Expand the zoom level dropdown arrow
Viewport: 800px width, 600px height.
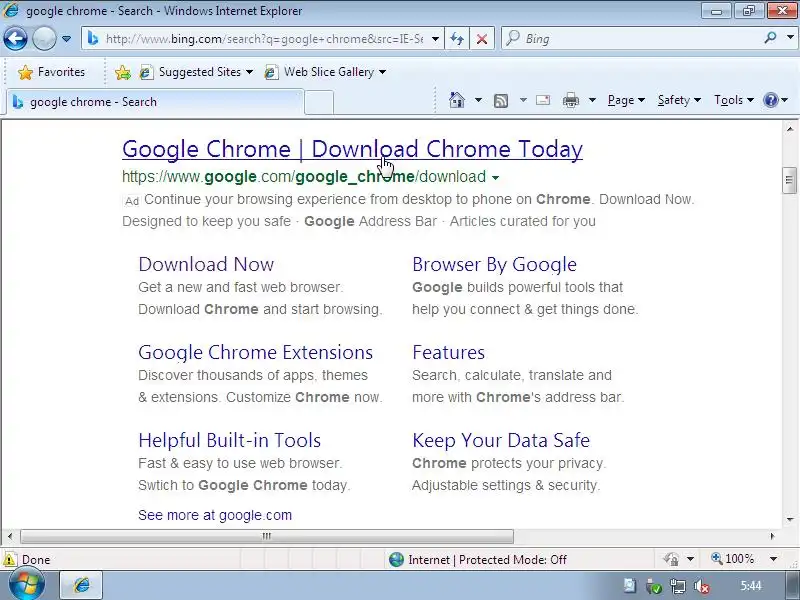point(773,559)
